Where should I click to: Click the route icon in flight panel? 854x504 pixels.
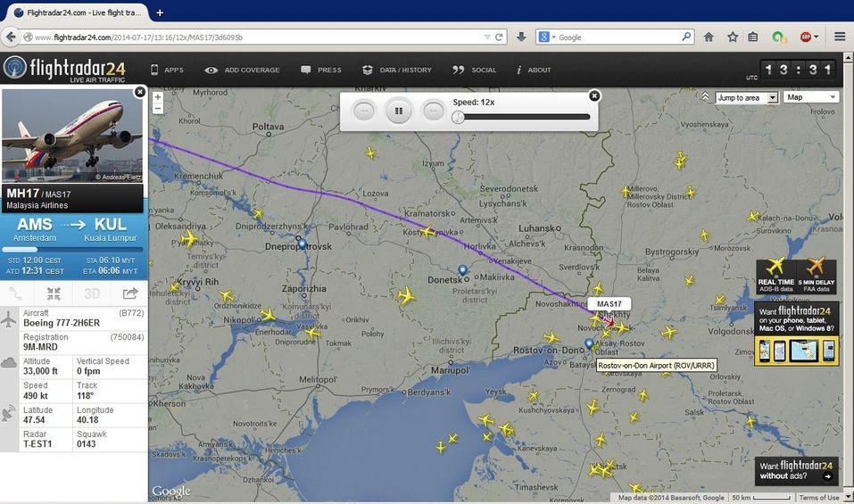tap(16, 293)
